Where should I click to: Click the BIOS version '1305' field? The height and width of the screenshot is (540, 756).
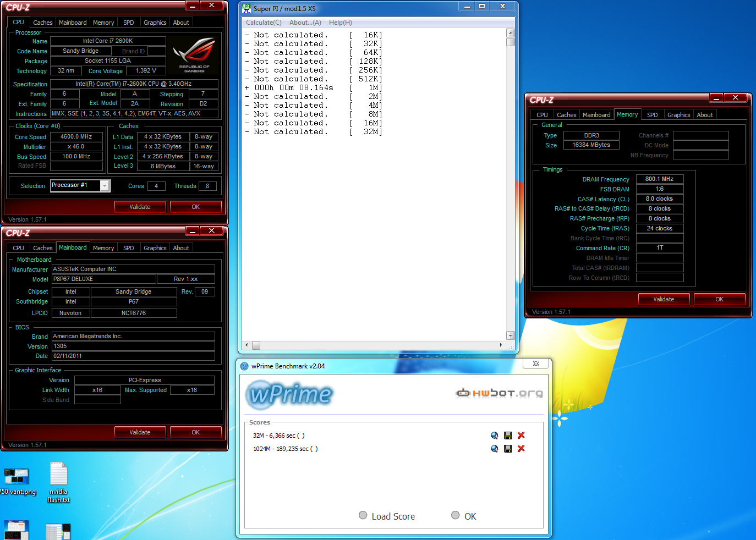(133, 346)
